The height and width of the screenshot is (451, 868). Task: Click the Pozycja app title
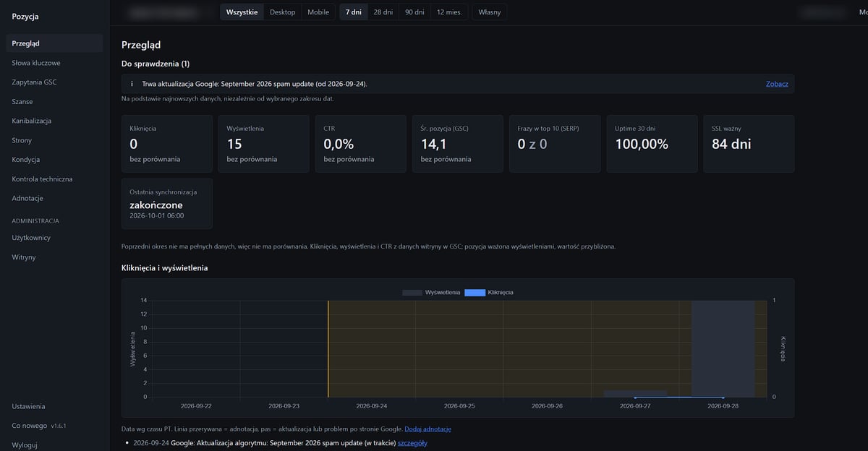point(25,16)
